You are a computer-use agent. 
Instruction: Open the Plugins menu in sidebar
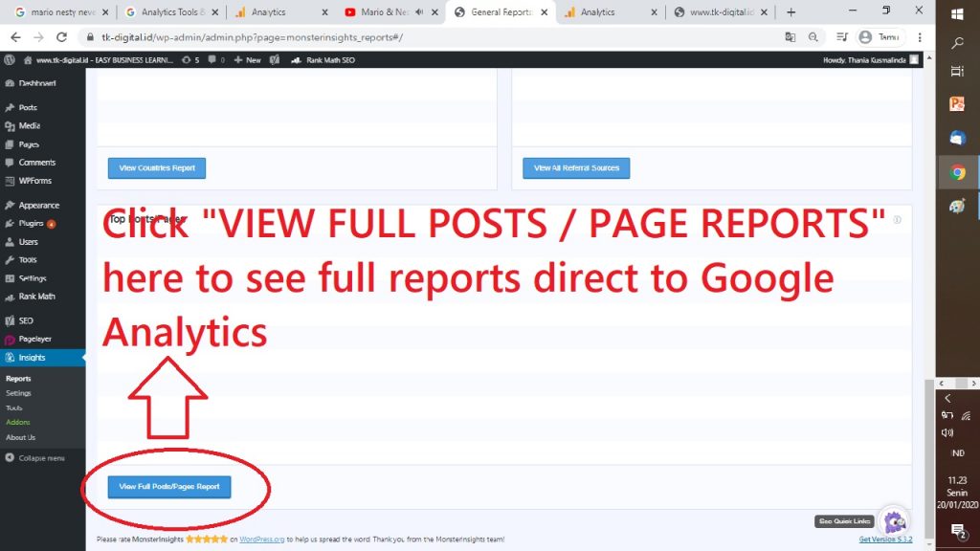[32, 223]
